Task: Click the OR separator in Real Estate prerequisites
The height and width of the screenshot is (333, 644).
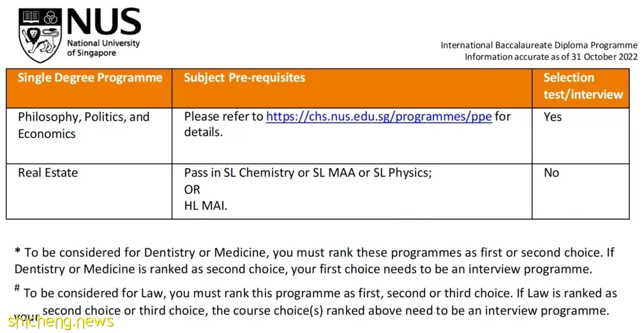Action: click(x=192, y=190)
